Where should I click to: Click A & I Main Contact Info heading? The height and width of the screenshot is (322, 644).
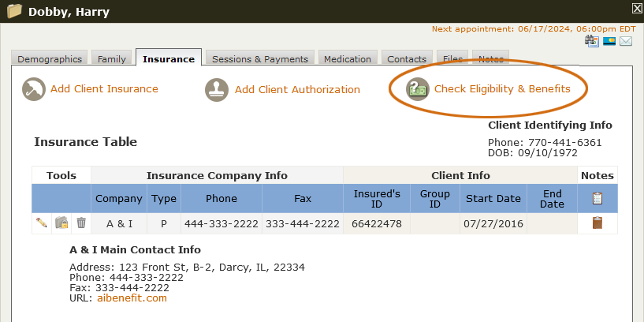tap(135, 249)
